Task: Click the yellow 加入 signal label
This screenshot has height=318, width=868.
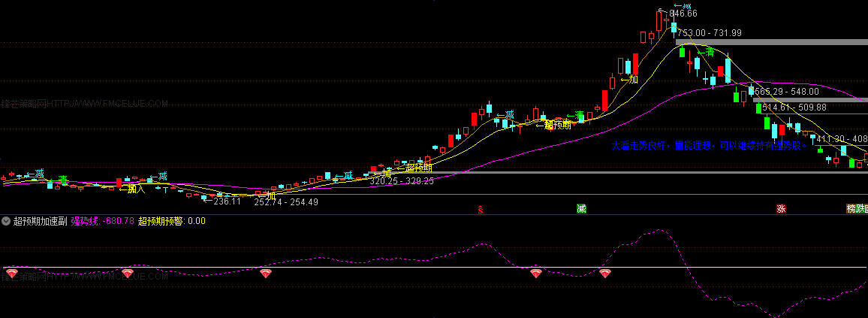Action: point(132,189)
